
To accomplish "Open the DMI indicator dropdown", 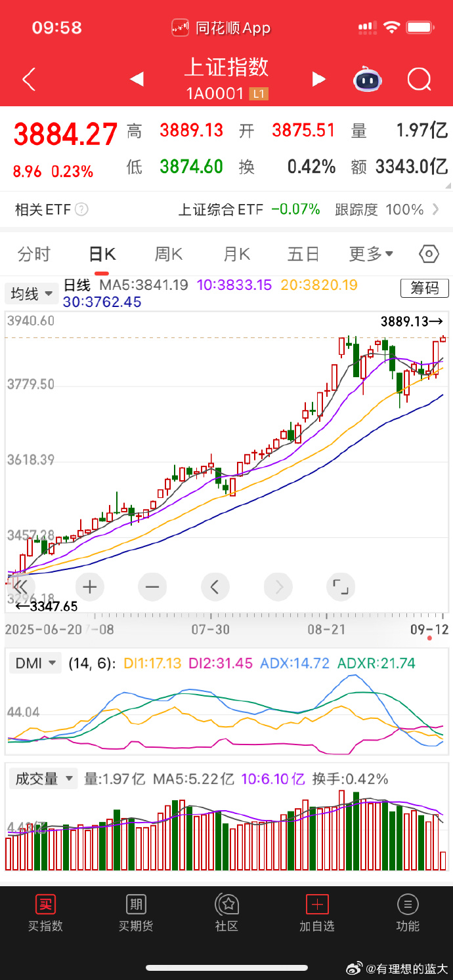I will pos(35,663).
